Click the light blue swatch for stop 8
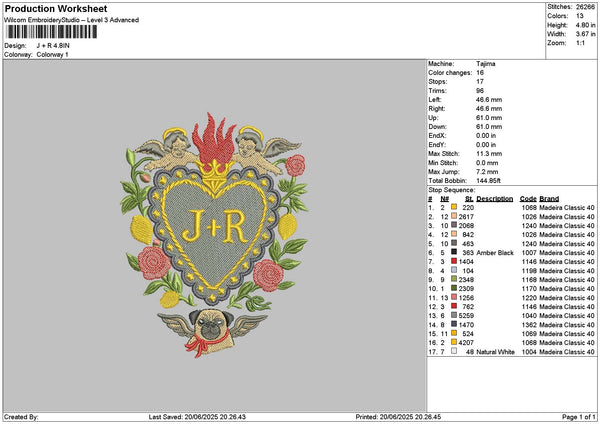The image size is (600, 424). pyautogui.click(x=454, y=270)
